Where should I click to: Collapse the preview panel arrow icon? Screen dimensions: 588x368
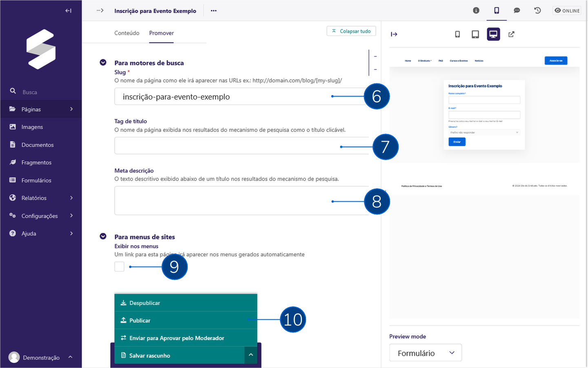coord(394,34)
